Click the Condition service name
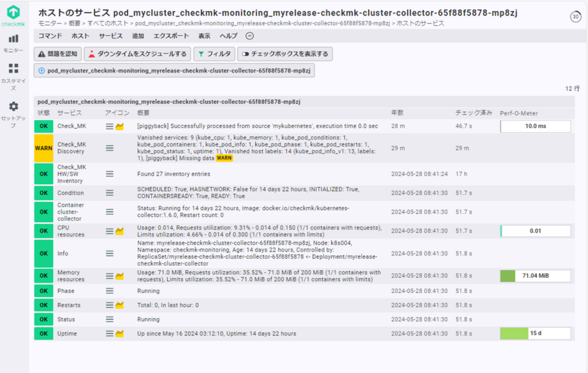The width and height of the screenshot is (588, 373). click(x=71, y=193)
